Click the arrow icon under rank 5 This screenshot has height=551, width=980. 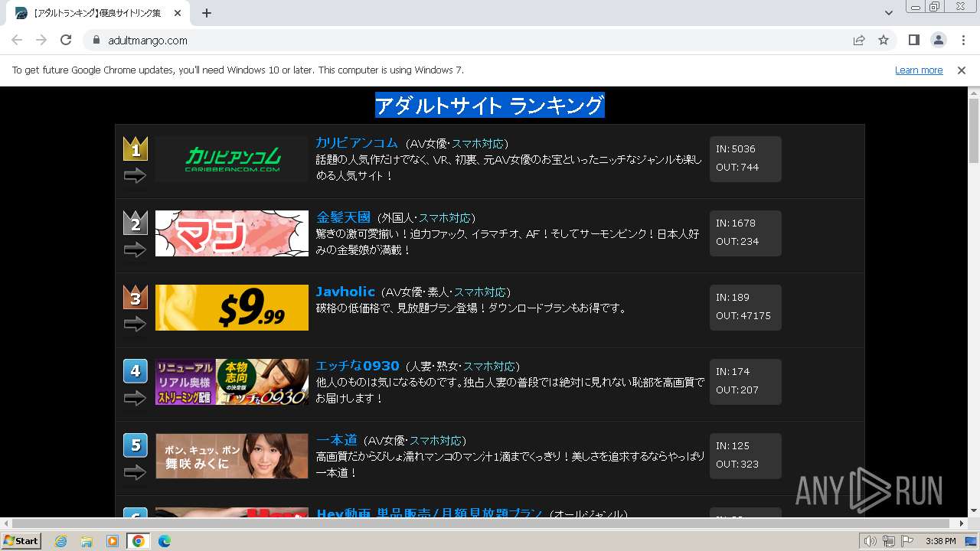[135, 473]
